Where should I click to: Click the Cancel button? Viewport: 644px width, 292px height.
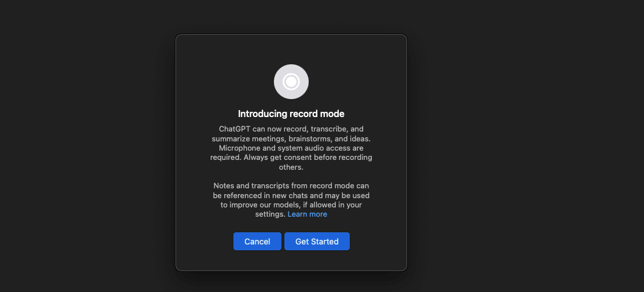257,242
